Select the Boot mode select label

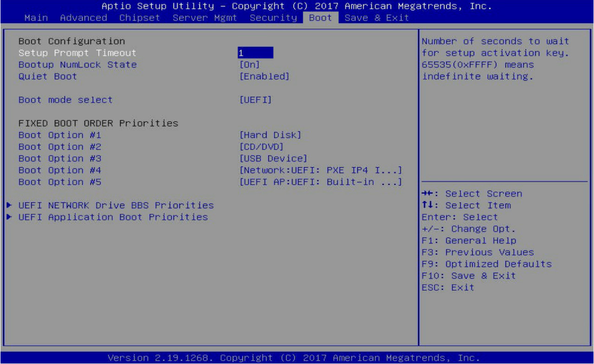66,100
